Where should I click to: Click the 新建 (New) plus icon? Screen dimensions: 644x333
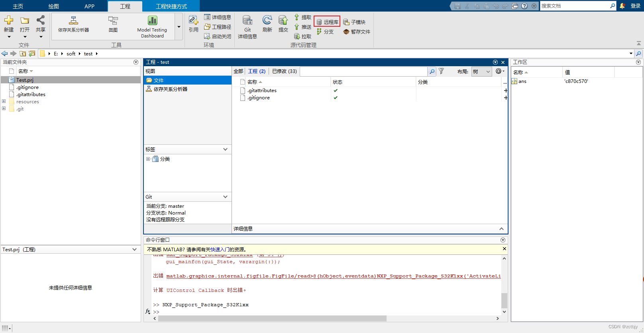pos(9,20)
